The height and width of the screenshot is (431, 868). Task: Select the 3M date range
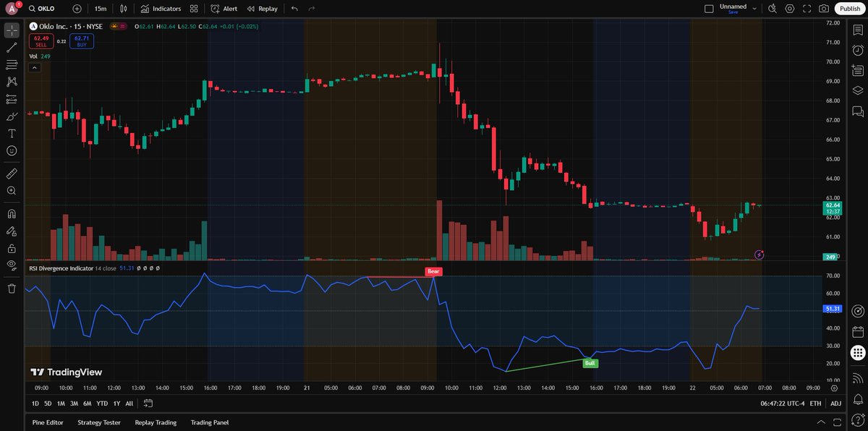[x=74, y=404]
